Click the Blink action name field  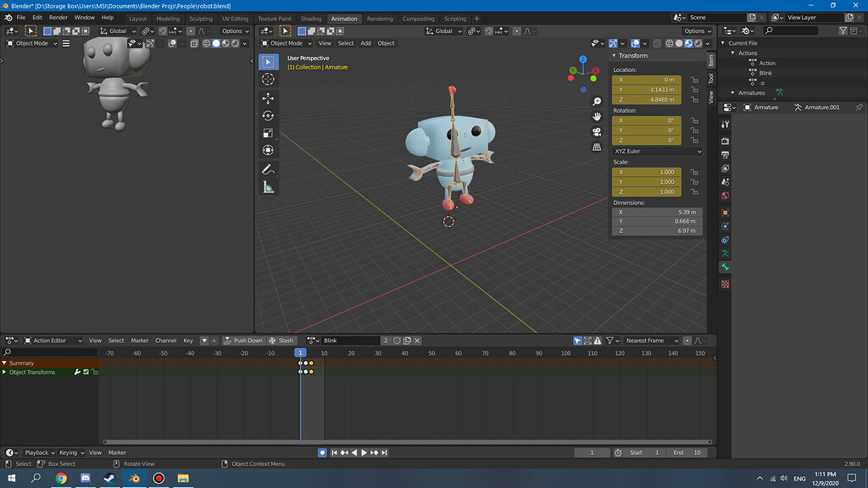coord(351,341)
